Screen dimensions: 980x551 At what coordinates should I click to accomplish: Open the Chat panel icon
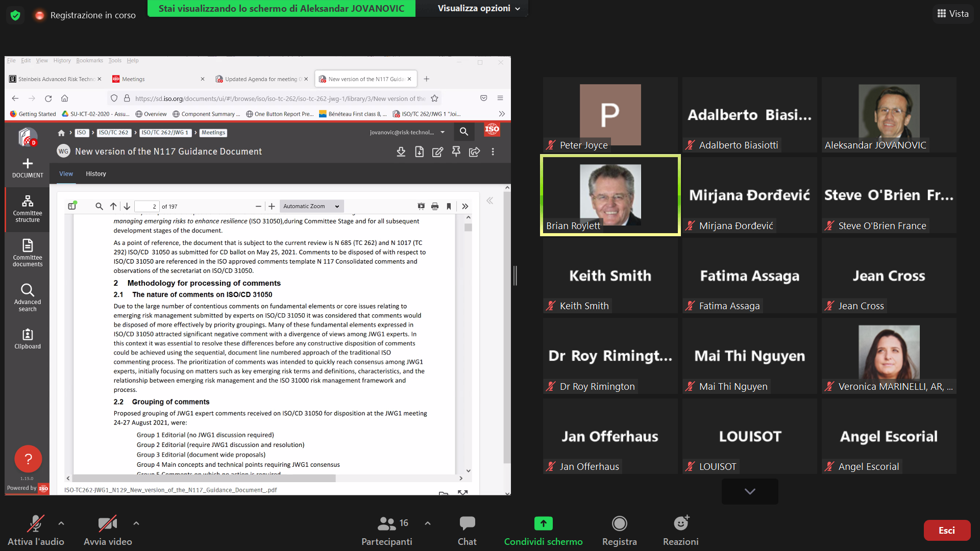tap(467, 524)
